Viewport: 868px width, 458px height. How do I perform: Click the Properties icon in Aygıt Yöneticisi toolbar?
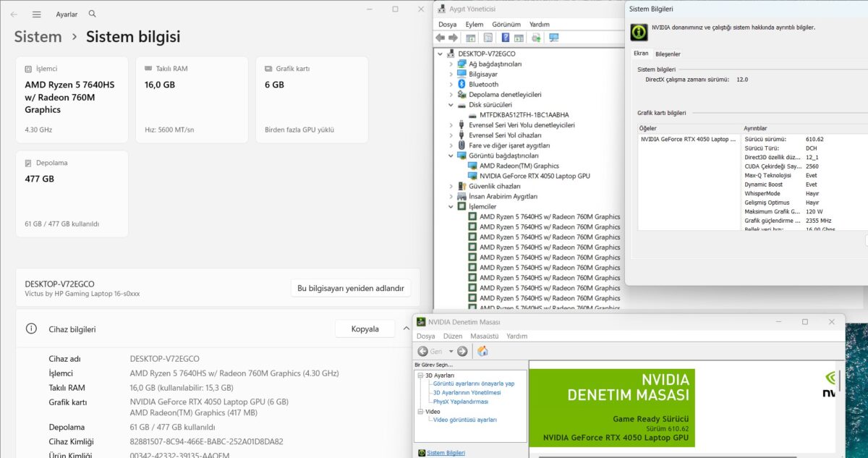pos(488,38)
